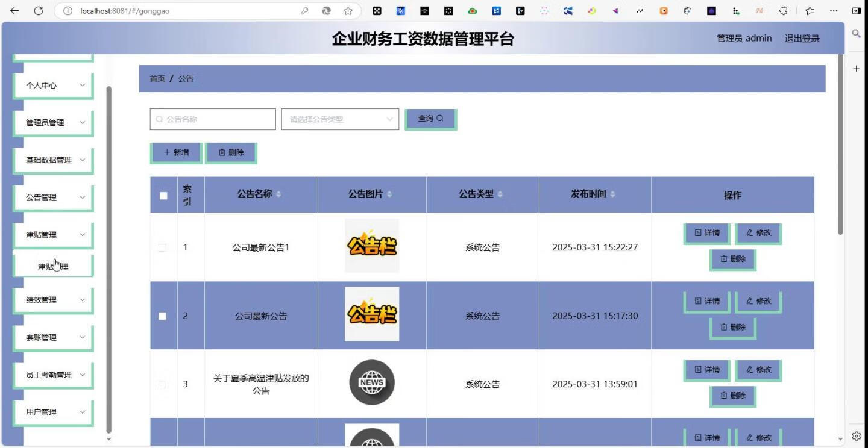
Task: Check the checkbox for row 2
Action: 162,316
